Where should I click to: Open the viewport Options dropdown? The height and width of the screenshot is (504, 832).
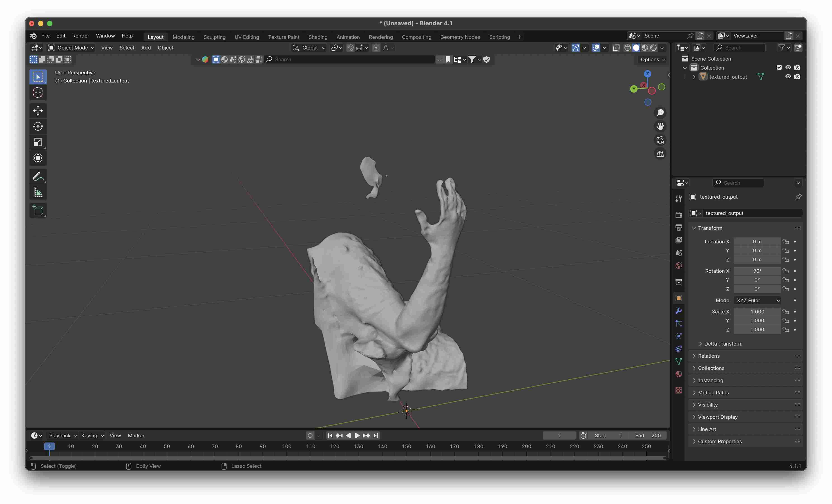[653, 59]
